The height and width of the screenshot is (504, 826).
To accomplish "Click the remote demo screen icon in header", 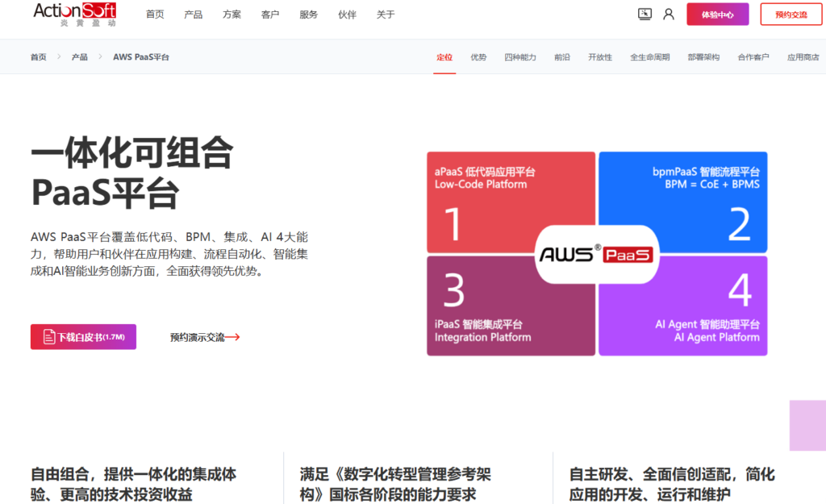I will (x=644, y=14).
